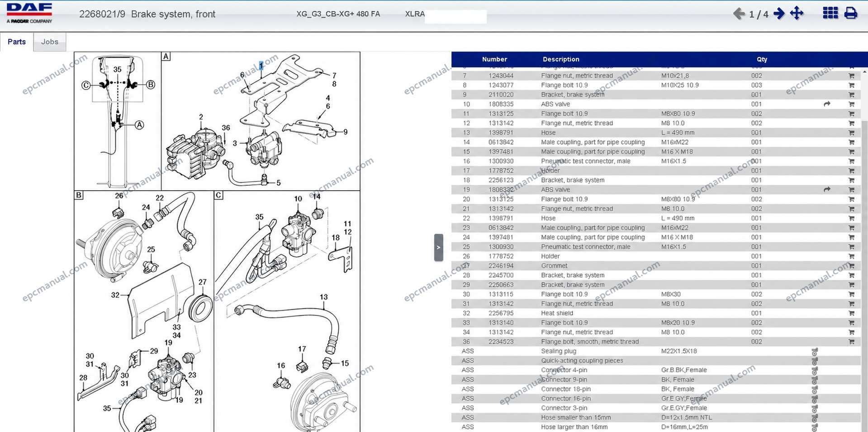Switch to the Parts tab
Screen dimensions: 868x432
(x=17, y=42)
